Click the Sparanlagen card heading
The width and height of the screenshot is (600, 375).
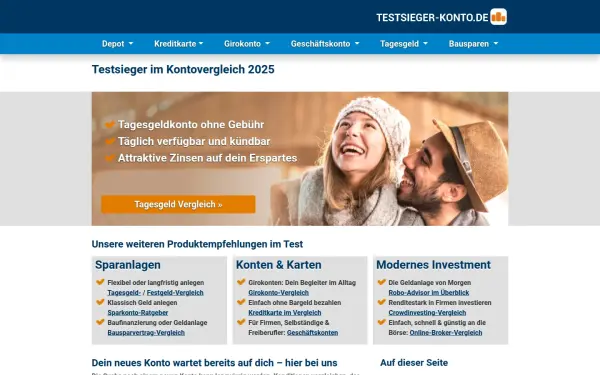128,265
